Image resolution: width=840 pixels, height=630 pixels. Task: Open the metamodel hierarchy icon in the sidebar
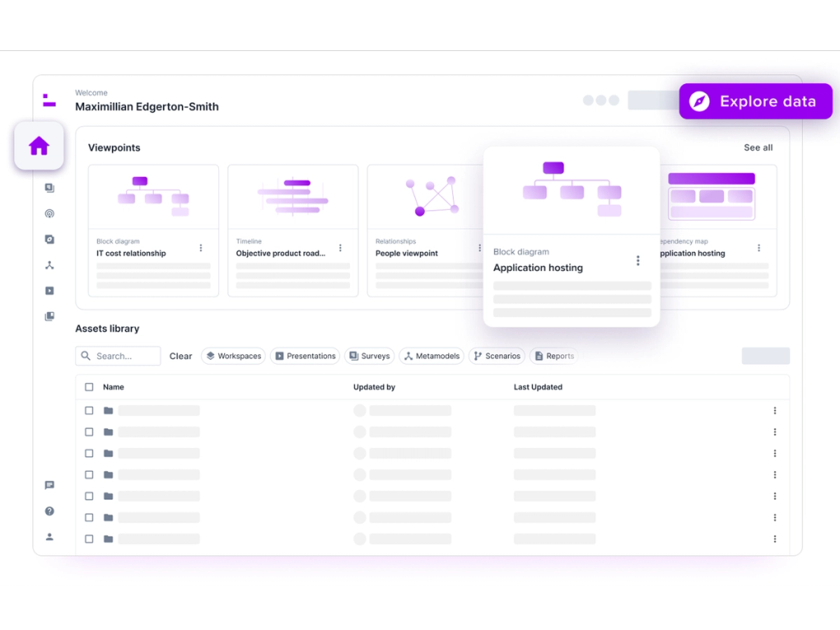[49, 265]
